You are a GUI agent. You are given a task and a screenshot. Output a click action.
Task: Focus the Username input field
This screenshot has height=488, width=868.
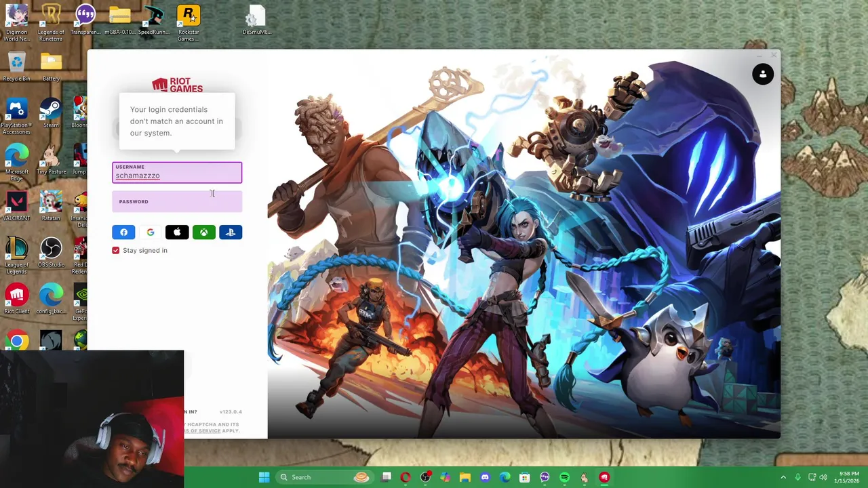pyautogui.click(x=177, y=172)
